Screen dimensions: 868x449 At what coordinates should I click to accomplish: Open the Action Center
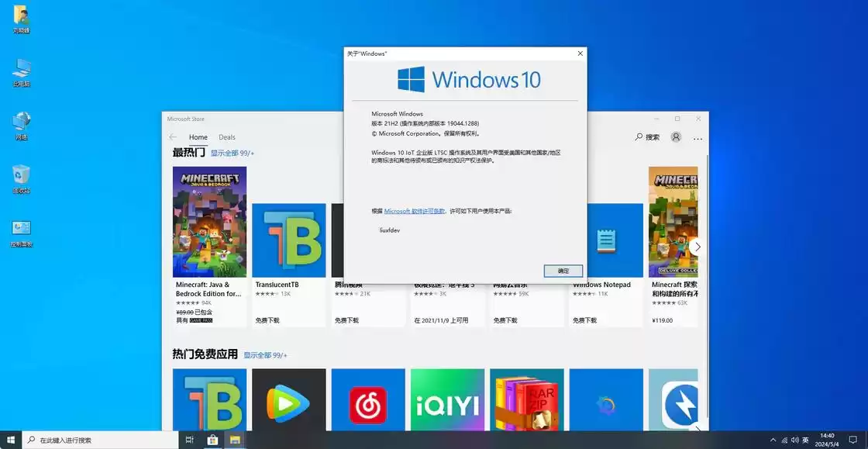[853, 440]
